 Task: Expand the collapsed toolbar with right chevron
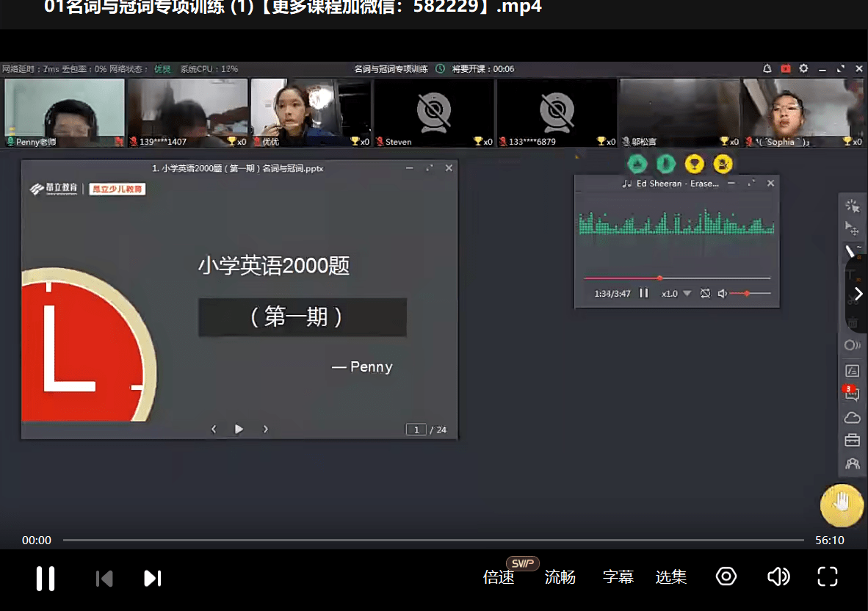[858, 294]
